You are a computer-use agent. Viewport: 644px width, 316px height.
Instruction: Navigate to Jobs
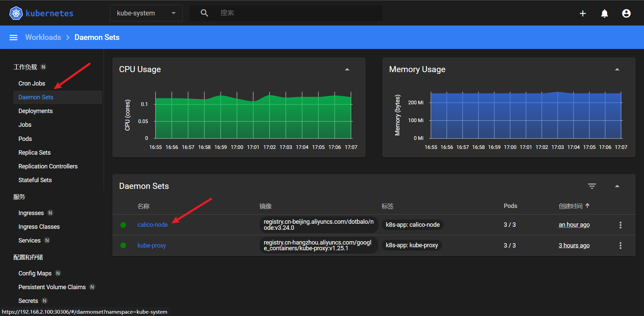pos(25,125)
